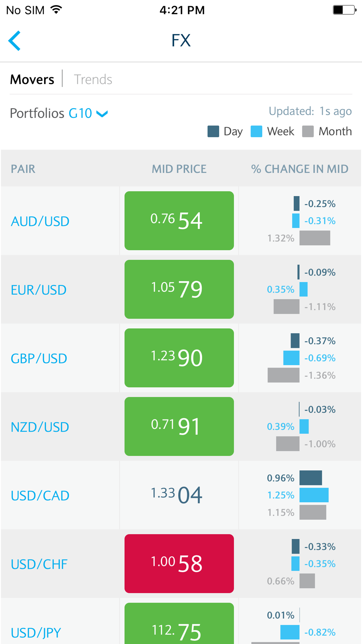
Task: Tap the NZD/USD 0.7191 price tile
Action: coord(179,426)
